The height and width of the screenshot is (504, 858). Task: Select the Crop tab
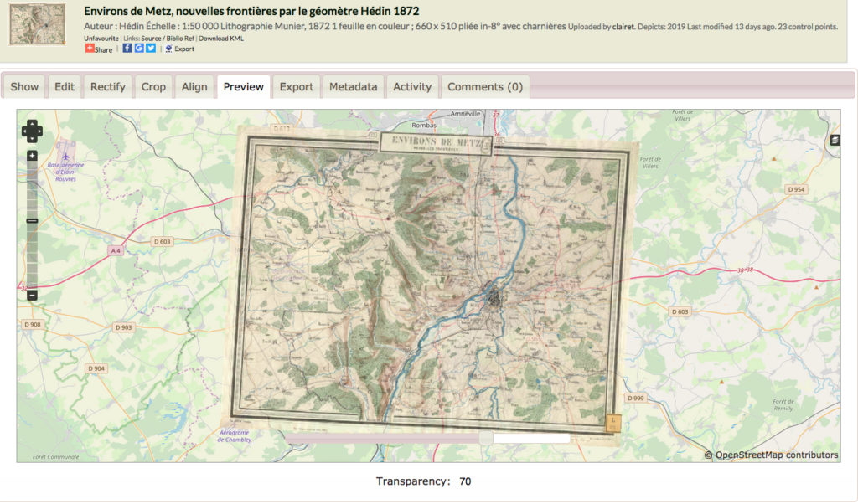click(154, 87)
